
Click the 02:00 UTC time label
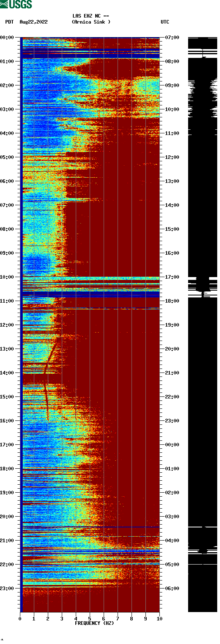coord(172,493)
